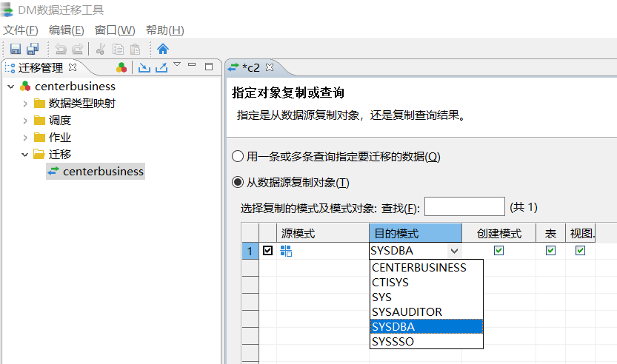Click the import icon in 迁移管理 panel
The width and height of the screenshot is (617, 364).
[x=144, y=67]
